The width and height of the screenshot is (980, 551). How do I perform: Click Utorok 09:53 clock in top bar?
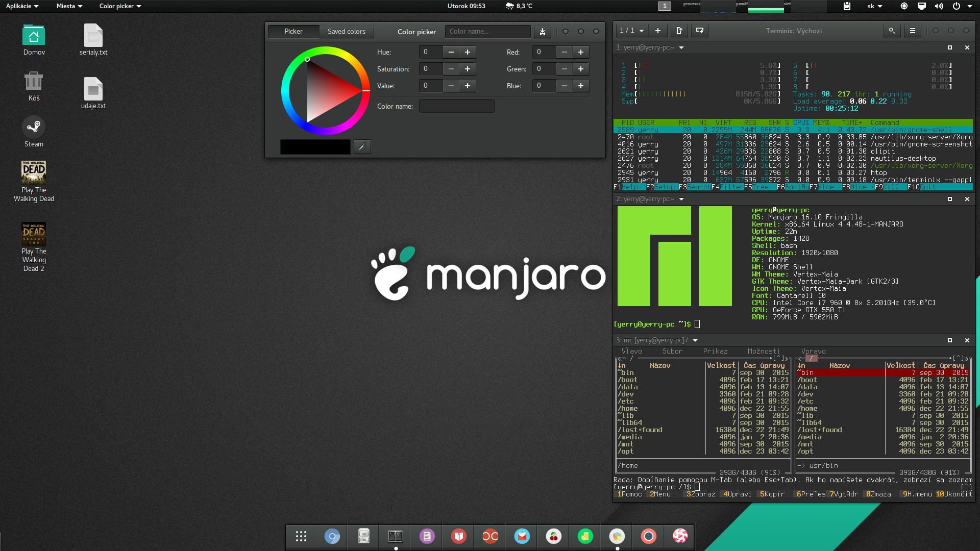point(467,6)
